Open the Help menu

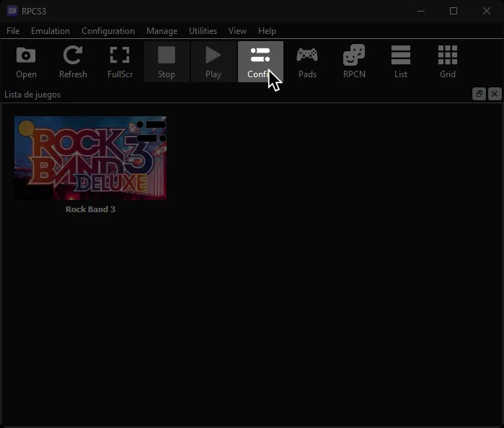[x=267, y=31]
